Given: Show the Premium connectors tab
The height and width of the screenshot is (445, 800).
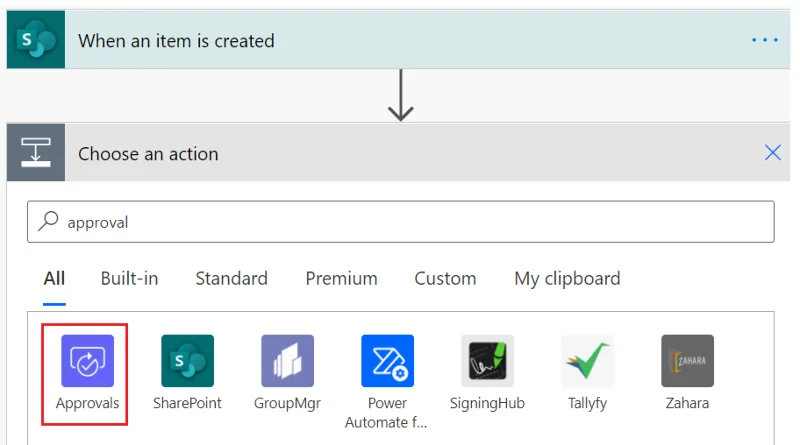Looking at the screenshot, I should click(x=341, y=279).
